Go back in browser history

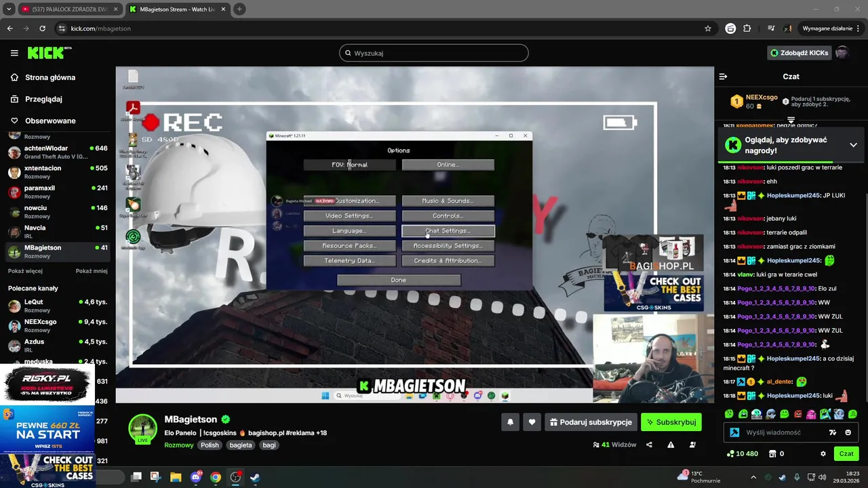coord(9,28)
